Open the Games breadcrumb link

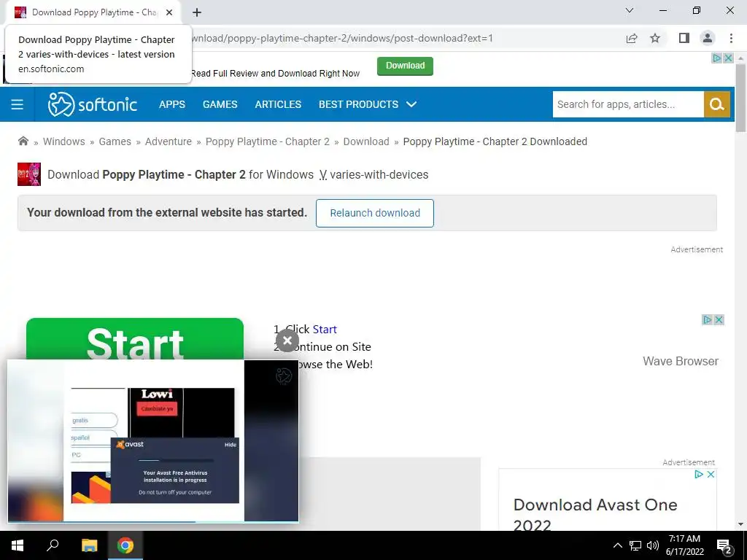coord(115,141)
